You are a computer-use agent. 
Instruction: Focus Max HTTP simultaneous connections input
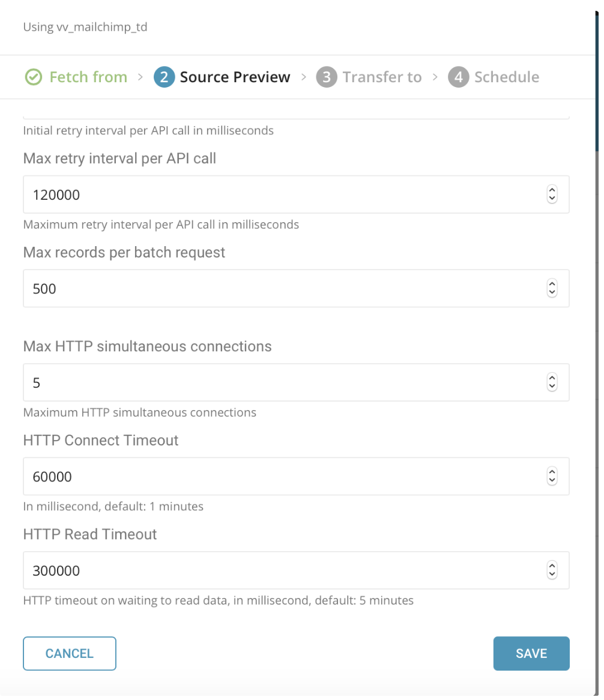[x=282, y=382]
